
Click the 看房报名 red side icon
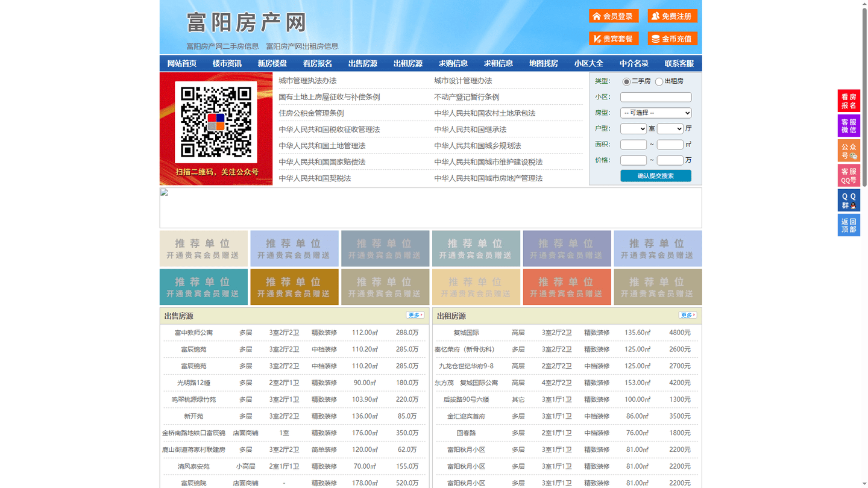(849, 101)
